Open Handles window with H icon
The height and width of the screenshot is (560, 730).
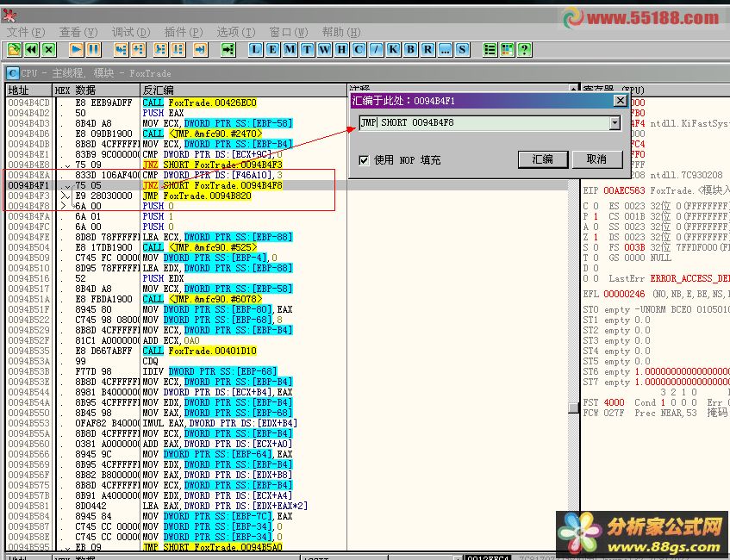tap(341, 49)
